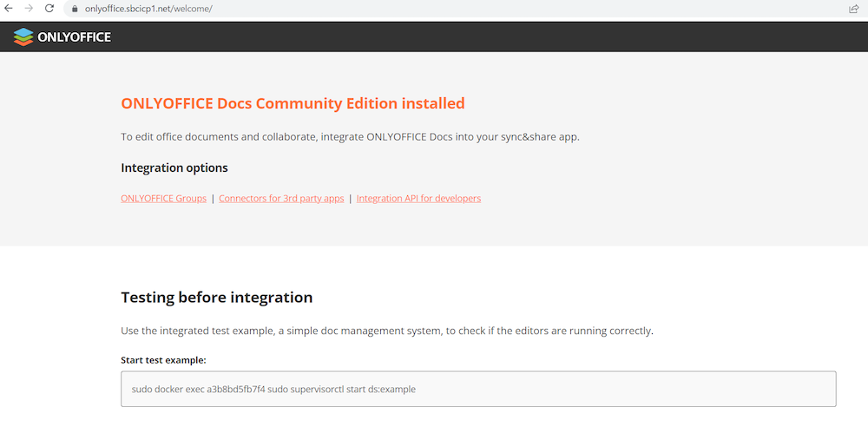Click the 'Integration options' subheading

coord(174,167)
